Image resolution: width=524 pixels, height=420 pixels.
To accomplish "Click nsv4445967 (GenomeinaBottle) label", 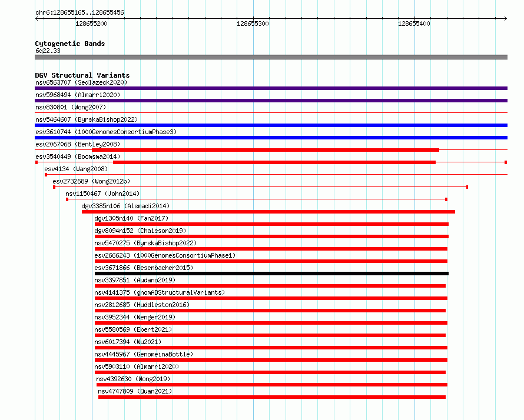I will (144, 354).
